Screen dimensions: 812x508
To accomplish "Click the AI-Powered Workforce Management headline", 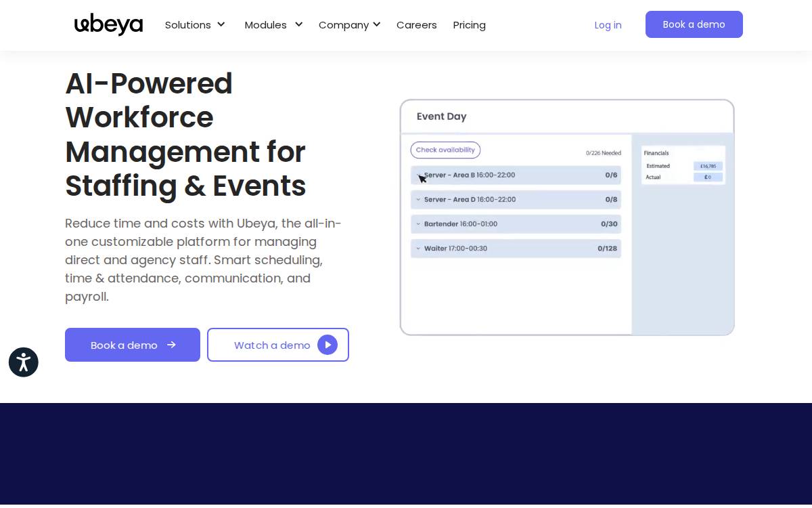I will pos(185,135).
